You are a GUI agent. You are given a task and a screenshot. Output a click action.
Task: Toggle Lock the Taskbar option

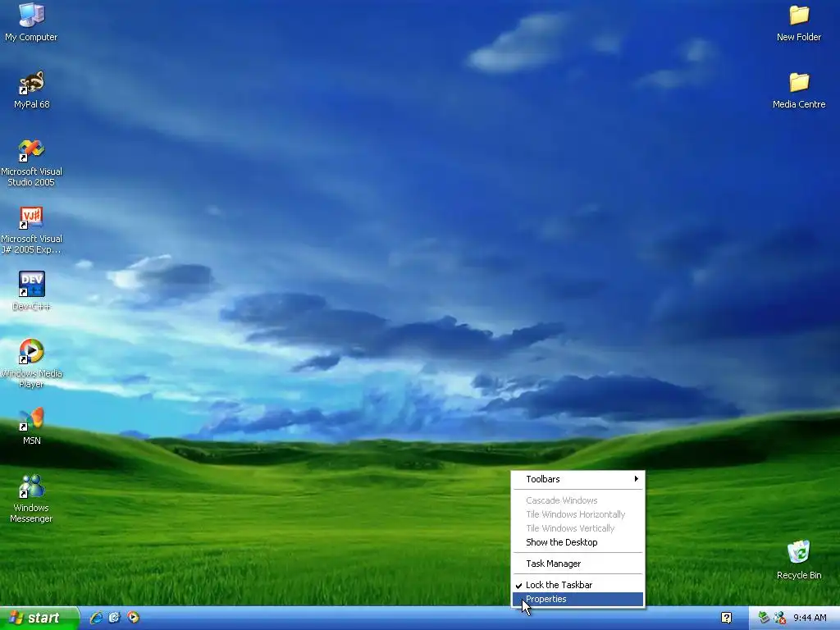578,585
